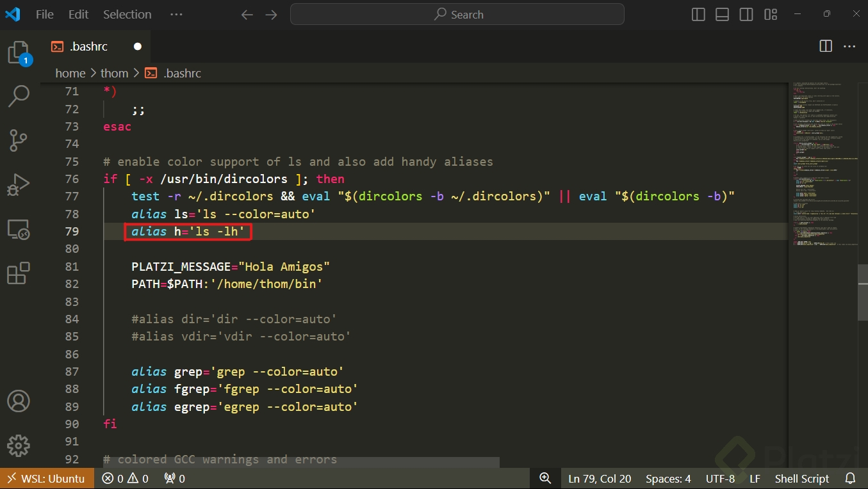The height and width of the screenshot is (489, 868).
Task: Split the editor to the right
Action: (x=826, y=46)
